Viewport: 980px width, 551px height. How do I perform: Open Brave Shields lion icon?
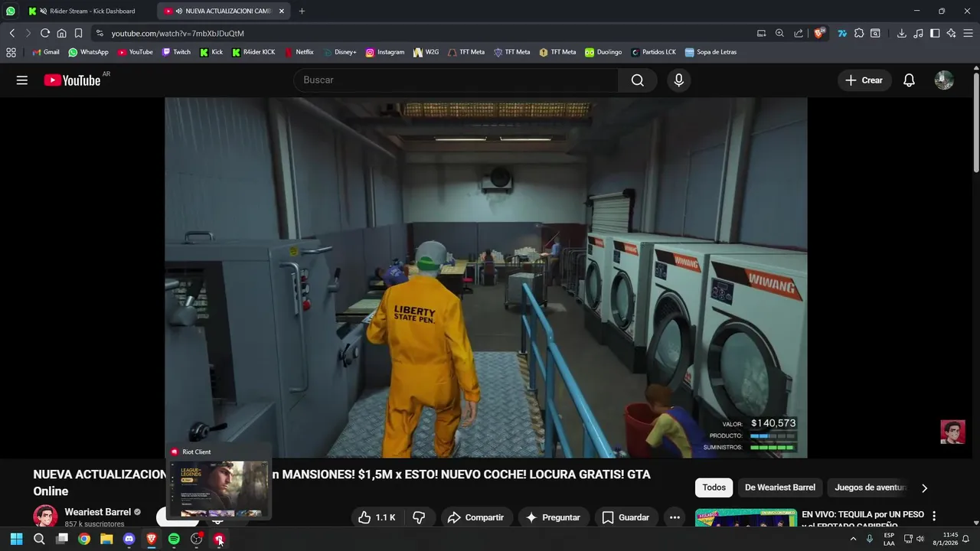pyautogui.click(x=820, y=33)
